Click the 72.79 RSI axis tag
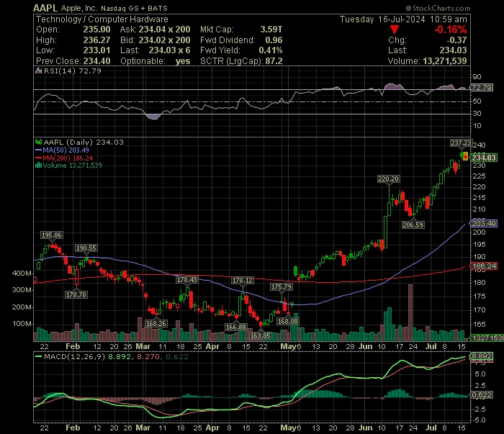This screenshot has width=504, height=434. [481, 87]
